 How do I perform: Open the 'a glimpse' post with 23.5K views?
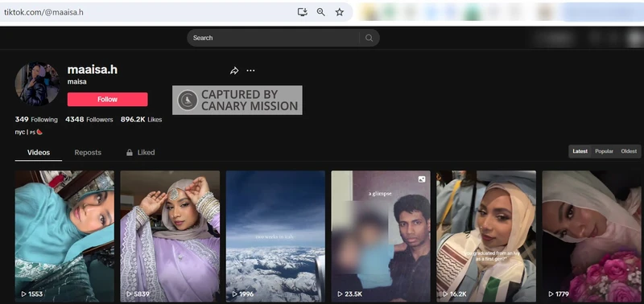[x=381, y=236]
